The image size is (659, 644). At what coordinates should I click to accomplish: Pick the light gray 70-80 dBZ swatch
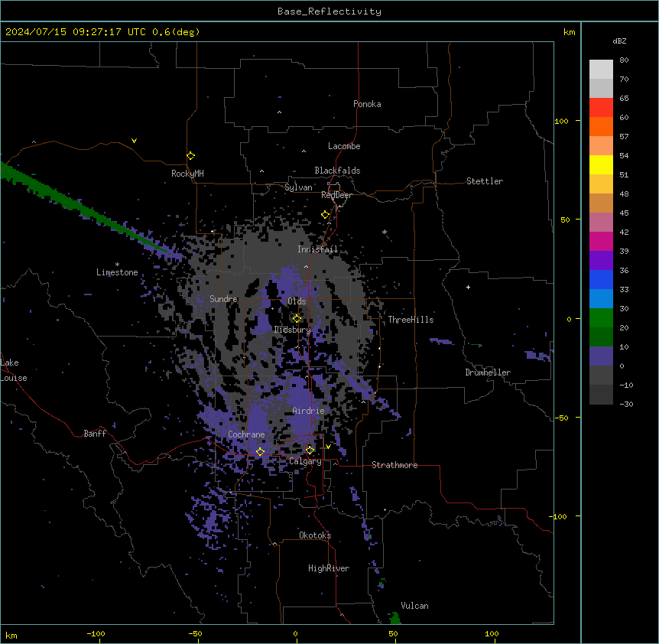pos(601,69)
